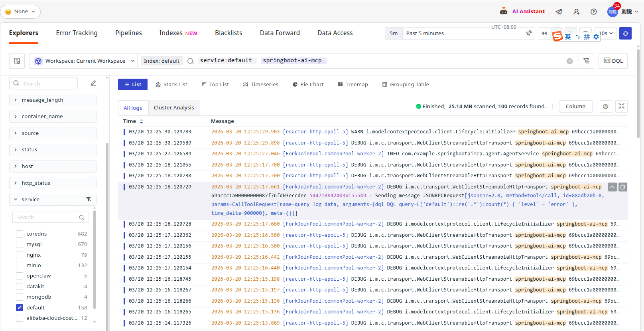Open the AI Assistant link

click(528, 12)
